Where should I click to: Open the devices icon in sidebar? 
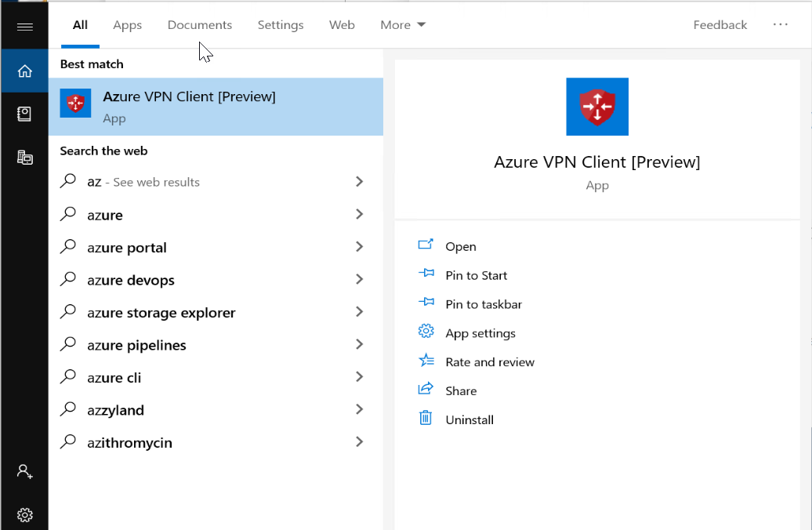click(25, 158)
